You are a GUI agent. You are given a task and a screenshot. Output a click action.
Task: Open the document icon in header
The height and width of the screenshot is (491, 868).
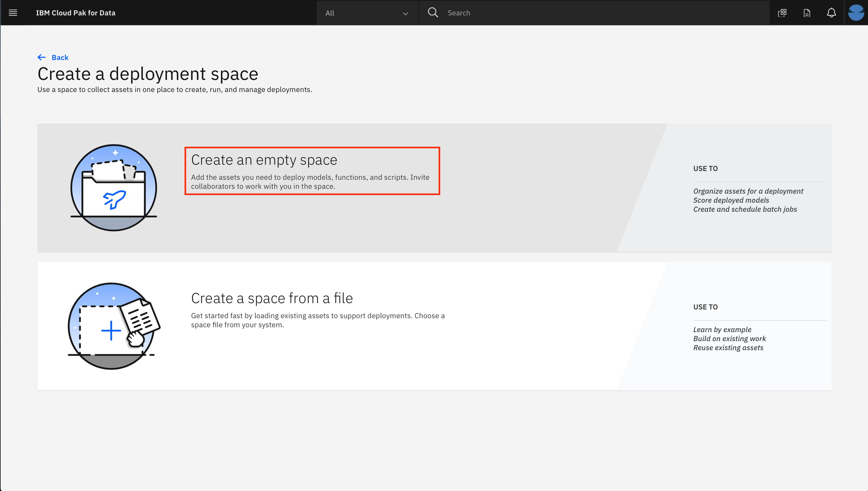(807, 13)
